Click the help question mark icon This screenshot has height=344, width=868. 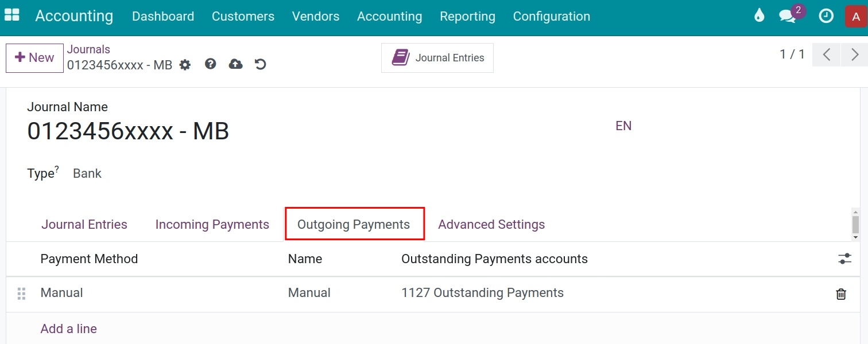pyautogui.click(x=210, y=64)
